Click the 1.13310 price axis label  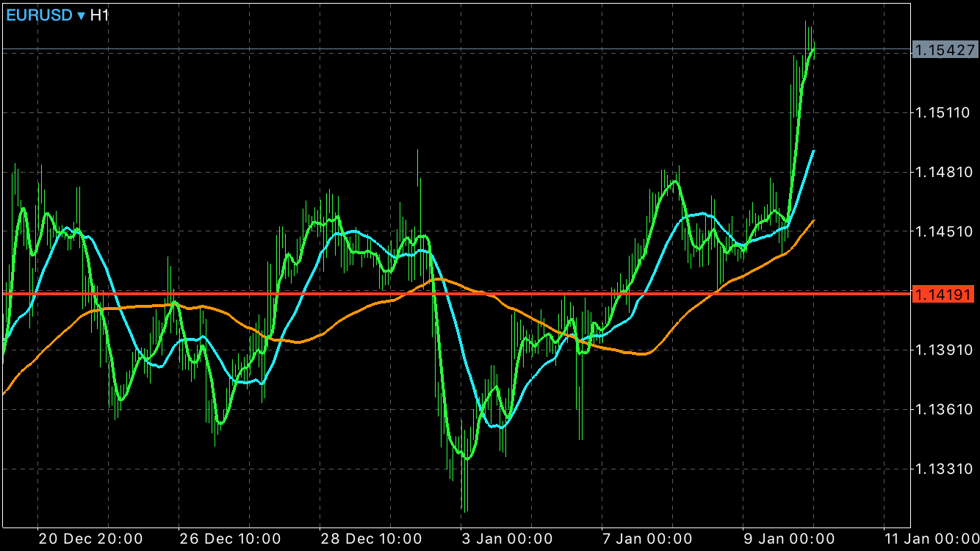click(943, 469)
